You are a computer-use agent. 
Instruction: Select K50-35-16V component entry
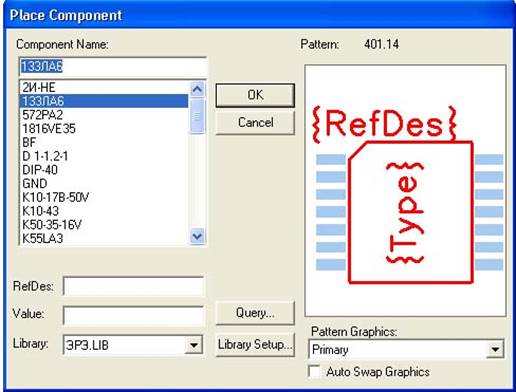[104, 225]
